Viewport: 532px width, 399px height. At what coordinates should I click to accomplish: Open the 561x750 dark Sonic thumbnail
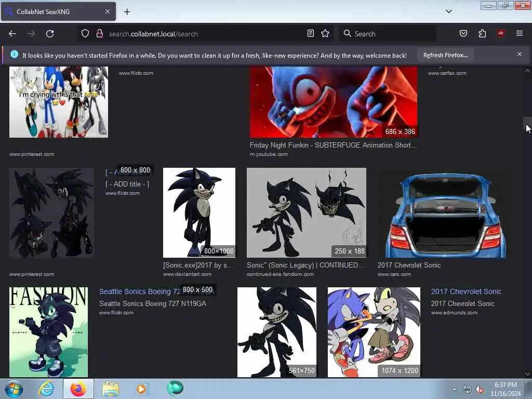[x=277, y=332]
